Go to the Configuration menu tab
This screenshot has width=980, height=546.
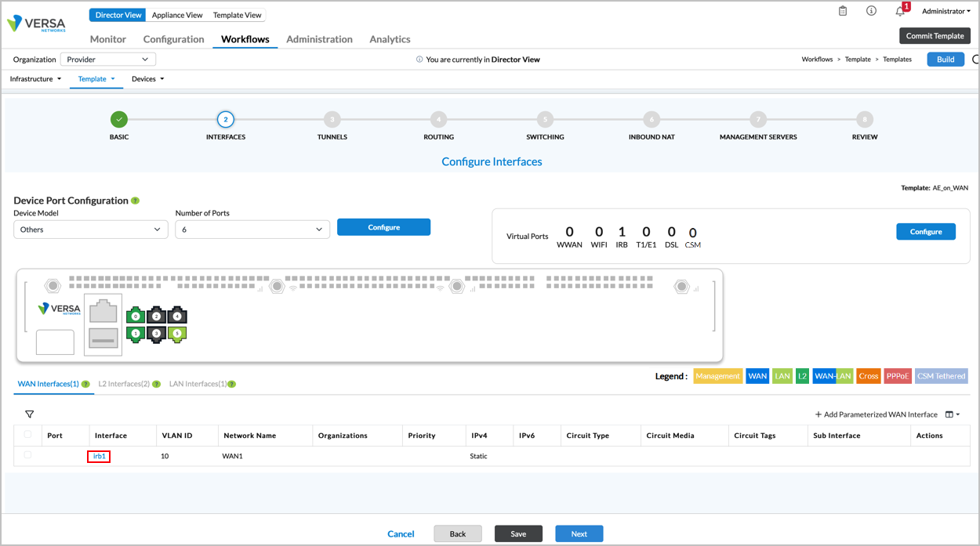[173, 39]
